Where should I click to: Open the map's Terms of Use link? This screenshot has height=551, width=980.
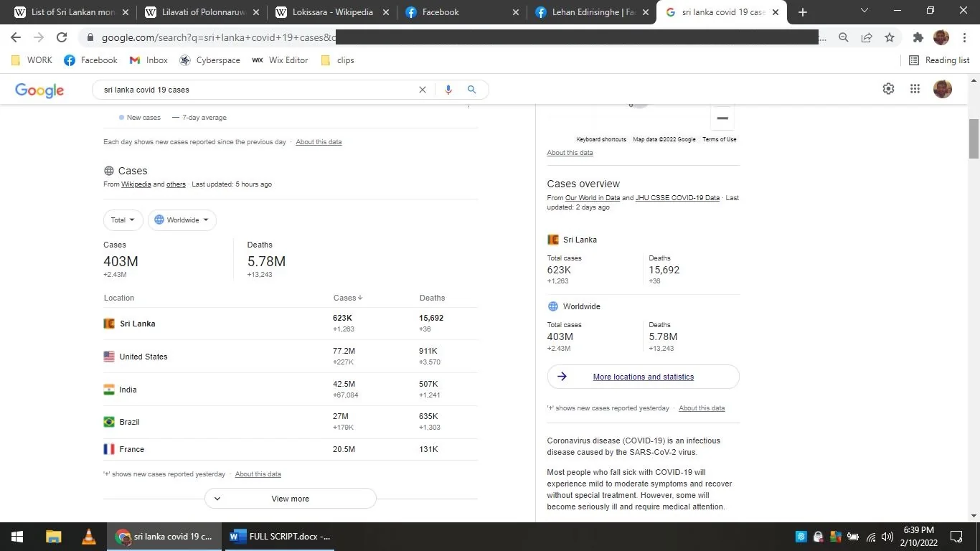720,139
